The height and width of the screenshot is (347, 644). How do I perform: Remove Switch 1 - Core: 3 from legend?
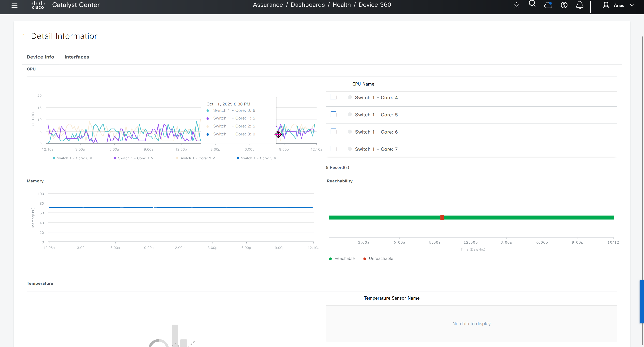click(x=275, y=158)
